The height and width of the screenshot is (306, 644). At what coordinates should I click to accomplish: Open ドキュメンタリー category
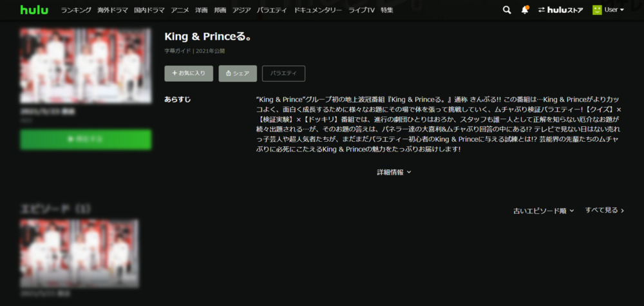pos(318,10)
